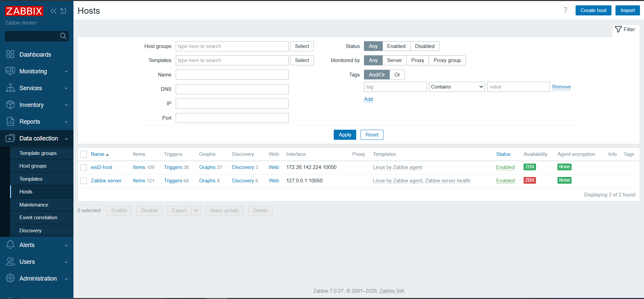Open Maintenance submenu item

(x=42, y=205)
